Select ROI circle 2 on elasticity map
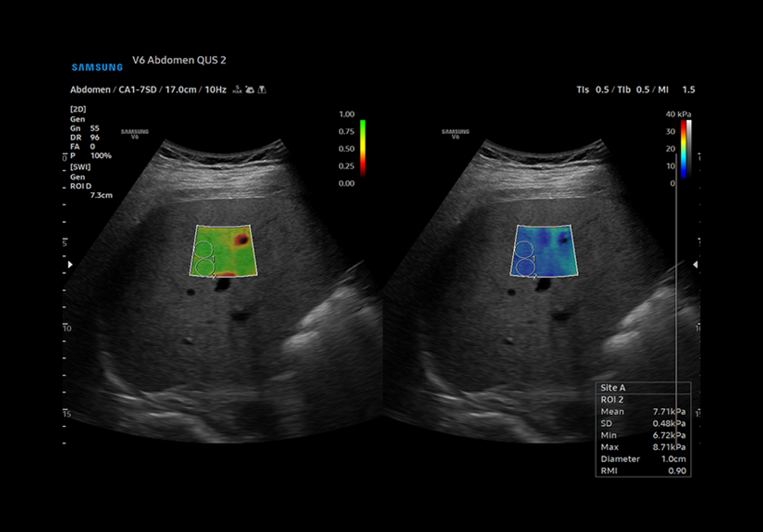Image resolution: width=763 pixels, height=532 pixels. [x=525, y=267]
